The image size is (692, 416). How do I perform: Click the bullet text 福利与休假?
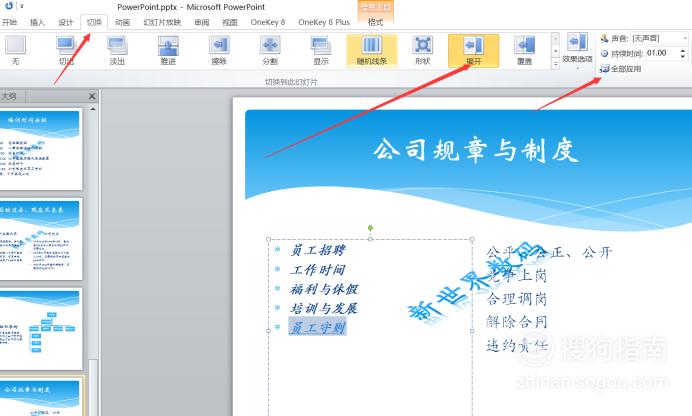(324, 289)
